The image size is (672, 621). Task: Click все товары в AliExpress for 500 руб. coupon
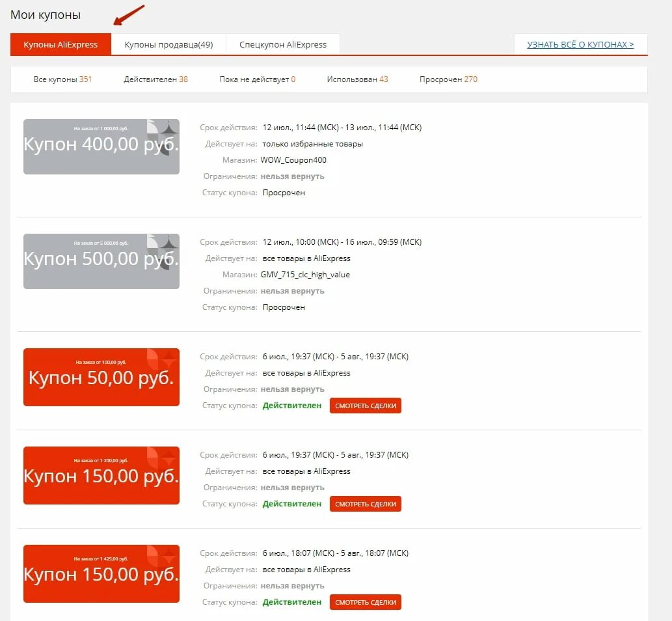[x=306, y=258]
